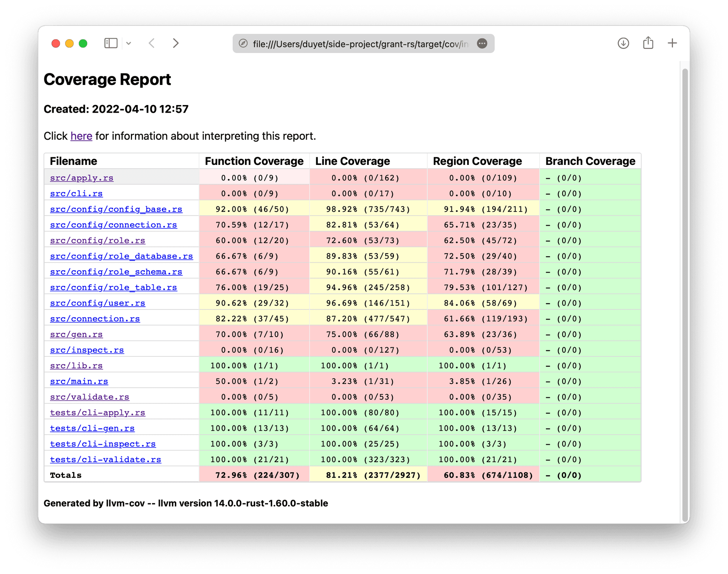
Task: View coverage for tests/cli-apply.rs
Action: [x=97, y=412]
